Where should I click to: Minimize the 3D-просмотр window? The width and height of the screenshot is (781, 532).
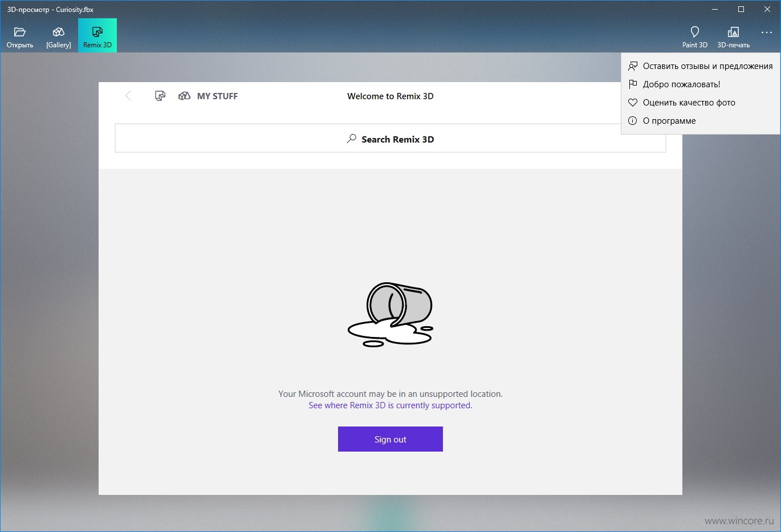pyautogui.click(x=715, y=9)
